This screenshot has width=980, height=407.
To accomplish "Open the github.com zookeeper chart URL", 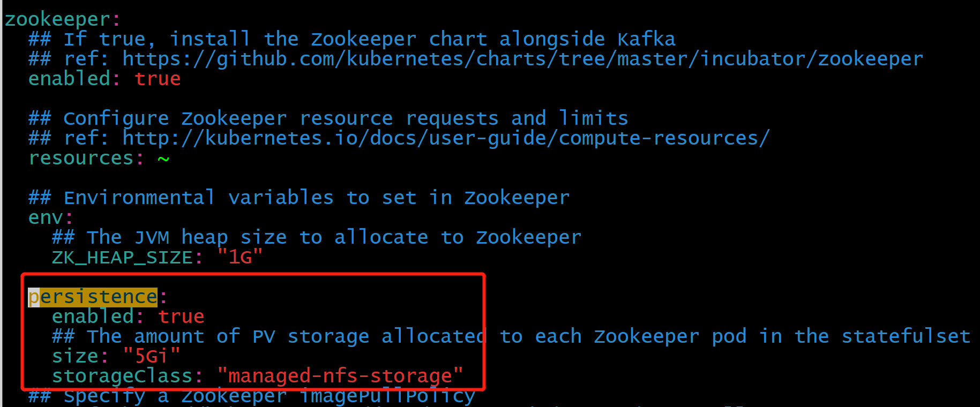I will coord(523,59).
